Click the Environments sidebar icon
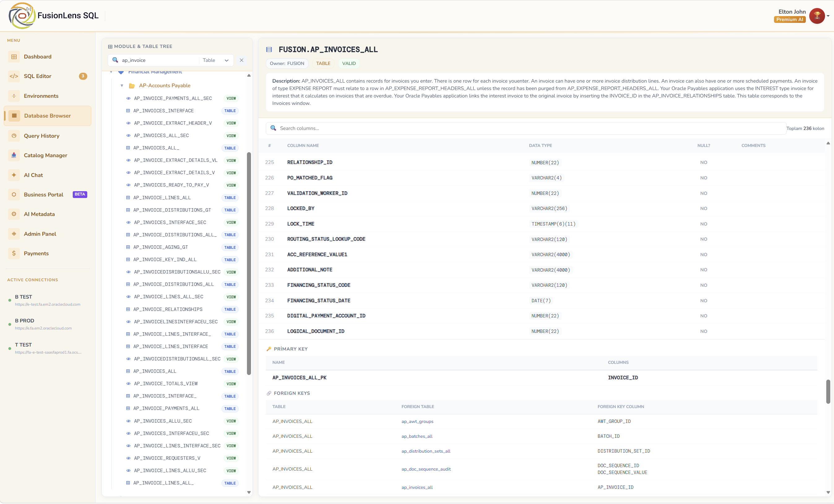This screenshot has width=834, height=504. tap(14, 96)
